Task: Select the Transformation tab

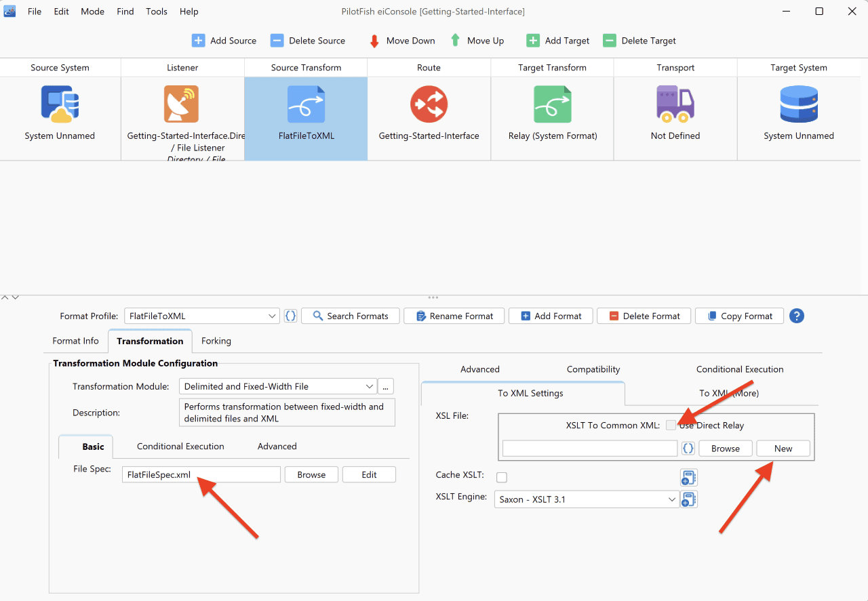Action: pyautogui.click(x=150, y=341)
